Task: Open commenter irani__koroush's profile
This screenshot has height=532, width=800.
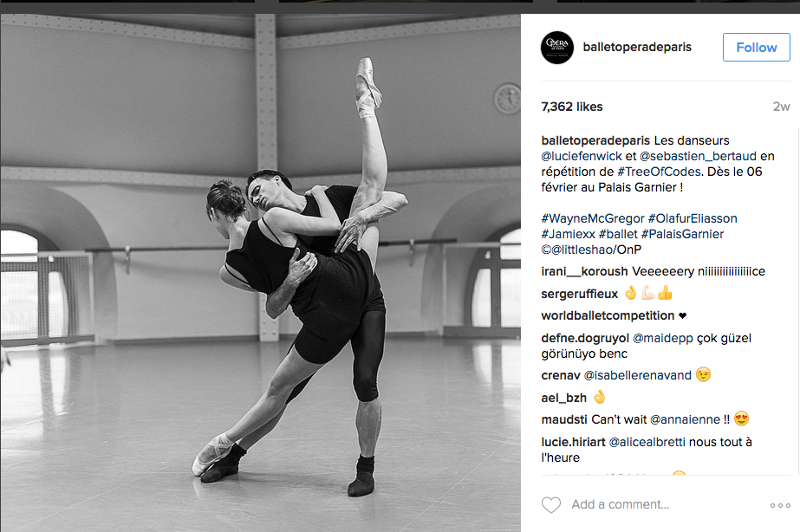Action: click(585, 271)
